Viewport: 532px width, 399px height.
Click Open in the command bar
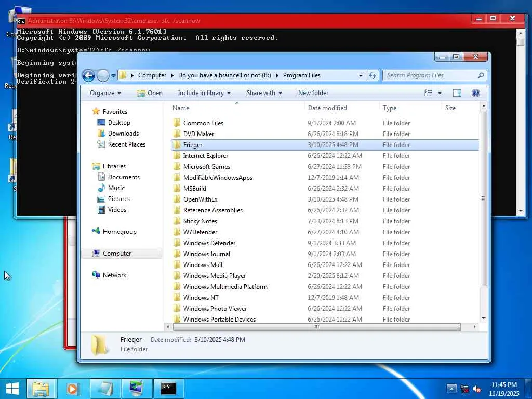point(150,93)
